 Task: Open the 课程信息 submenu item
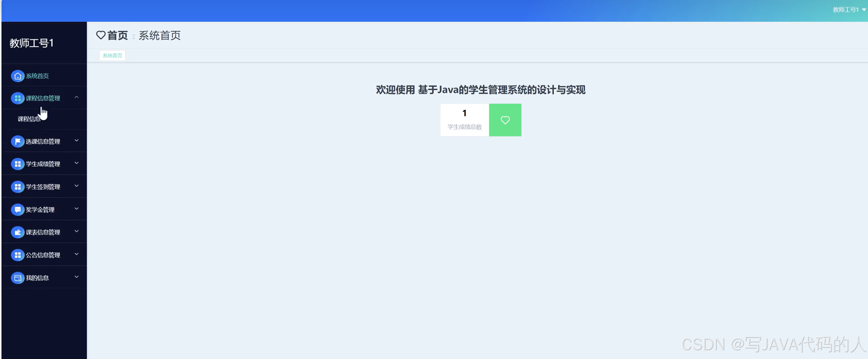(x=29, y=119)
